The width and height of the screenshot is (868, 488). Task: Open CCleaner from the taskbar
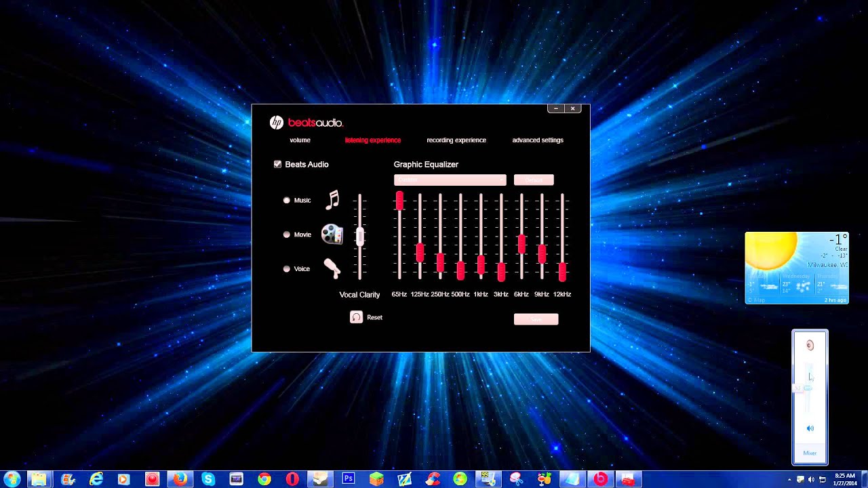point(433,479)
